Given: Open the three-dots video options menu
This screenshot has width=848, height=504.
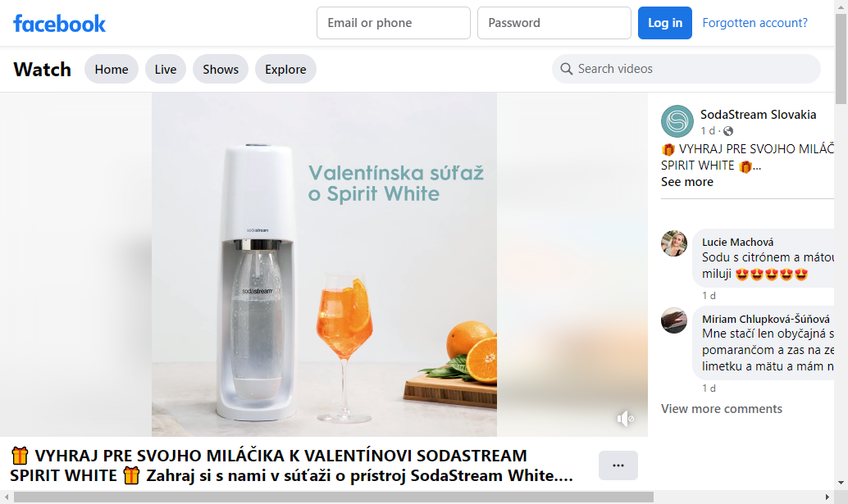Looking at the screenshot, I should (618, 465).
